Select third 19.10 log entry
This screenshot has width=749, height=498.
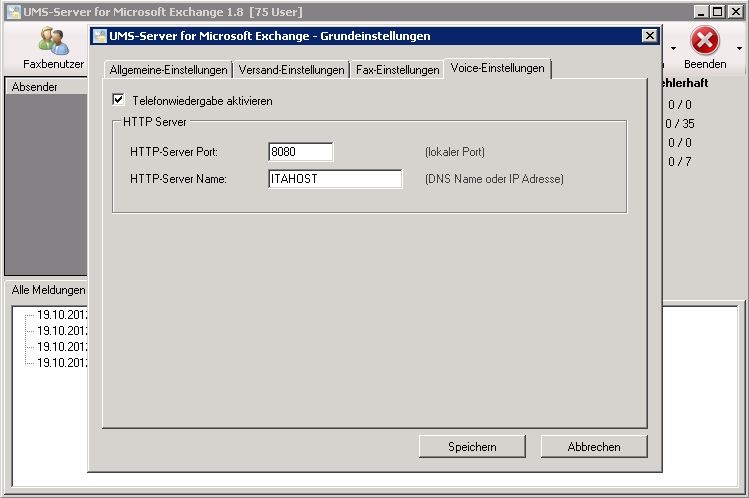point(62,347)
